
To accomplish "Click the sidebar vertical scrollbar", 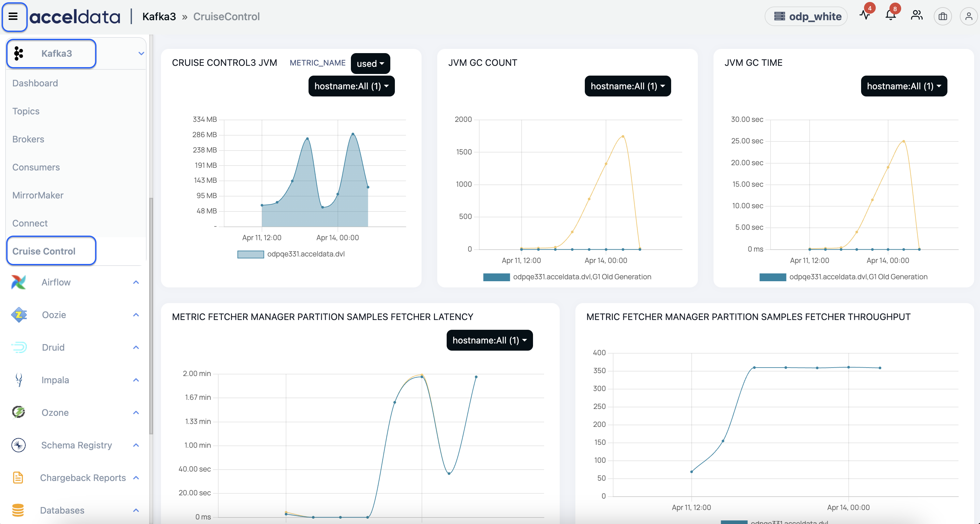I will [x=151, y=315].
